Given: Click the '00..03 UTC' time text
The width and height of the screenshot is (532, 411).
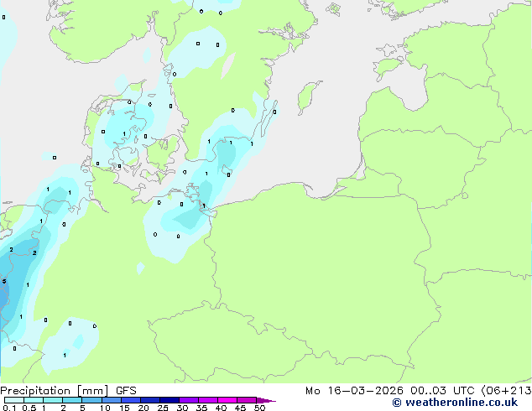Looking at the screenshot, I should [442, 391].
